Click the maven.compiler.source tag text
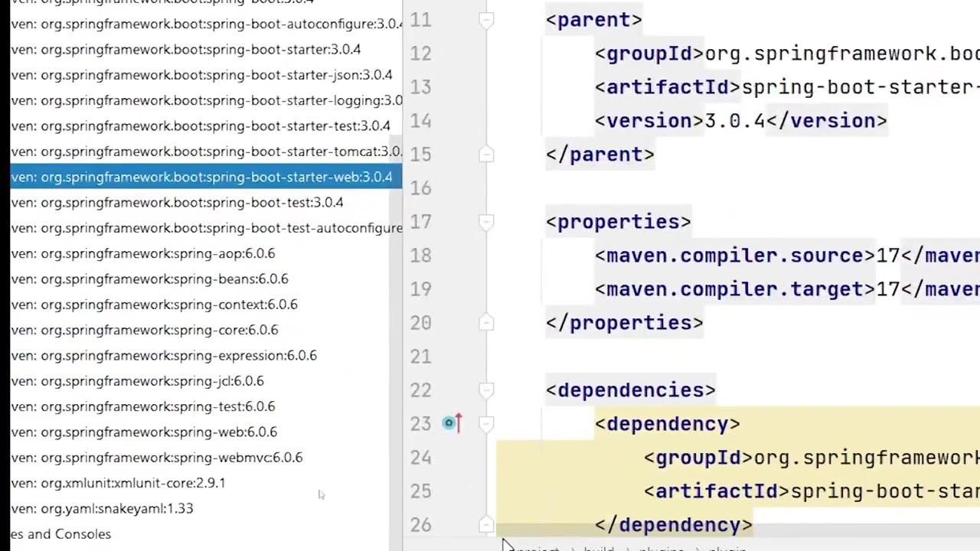Image resolution: width=980 pixels, height=551 pixels. (x=735, y=256)
